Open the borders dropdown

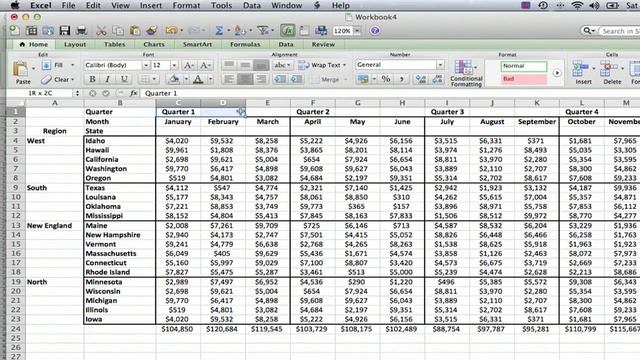(154, 79)
